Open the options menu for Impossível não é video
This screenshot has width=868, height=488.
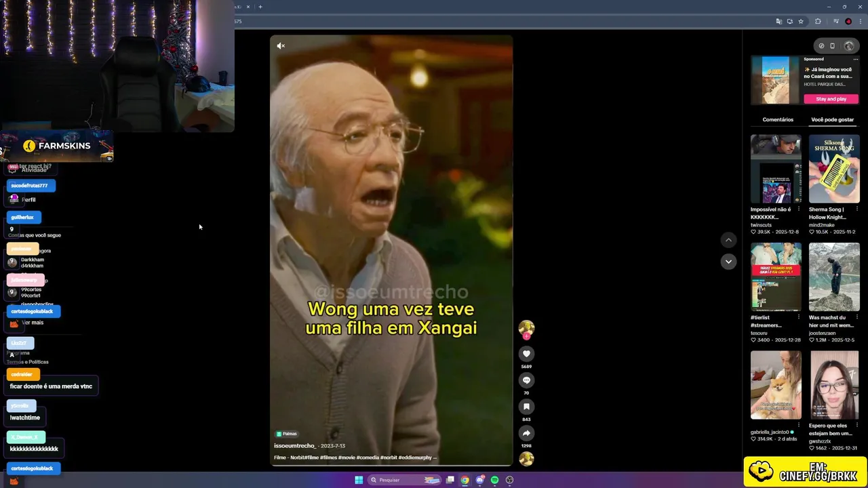[798, 209]
